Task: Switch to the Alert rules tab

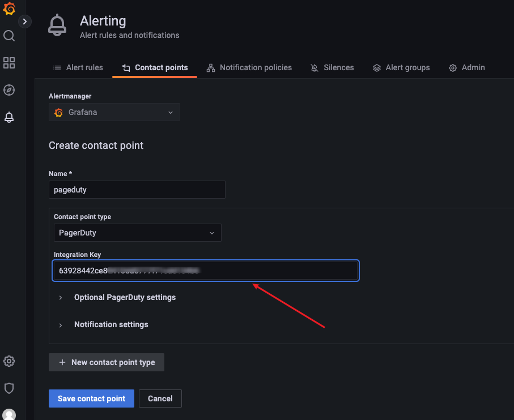Action: pyautogui.click(x=78, y=68)
